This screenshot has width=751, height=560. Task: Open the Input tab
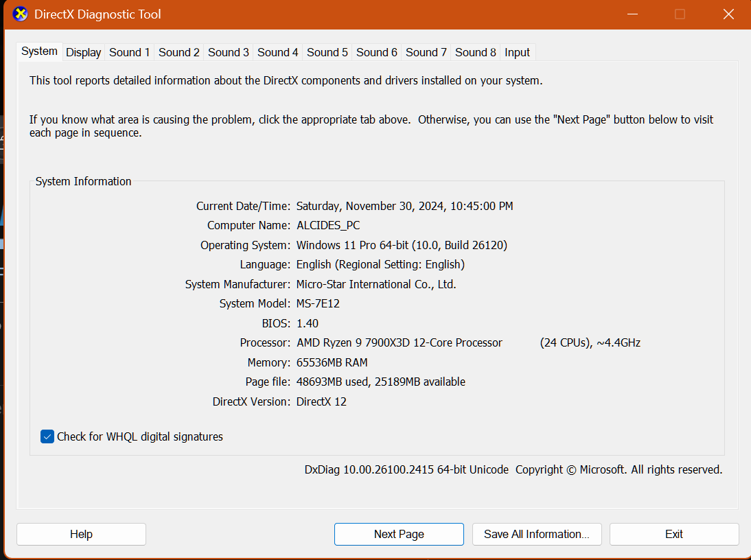[517, 52]
